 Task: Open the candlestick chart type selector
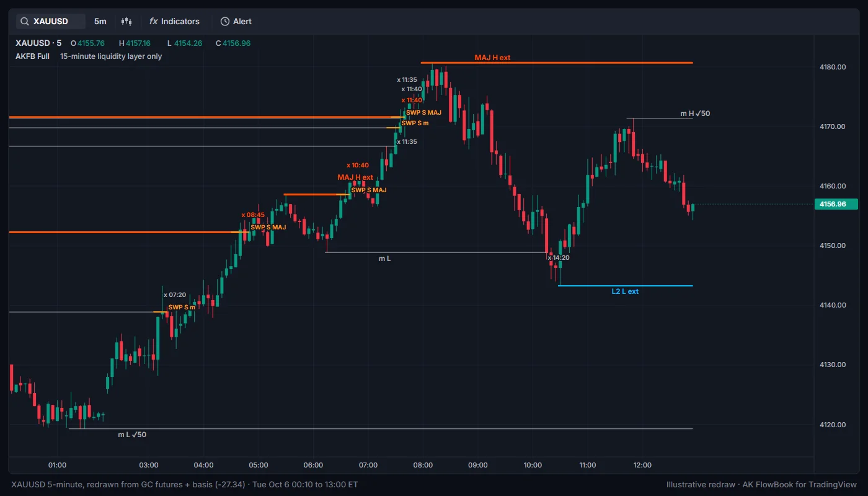126,21
